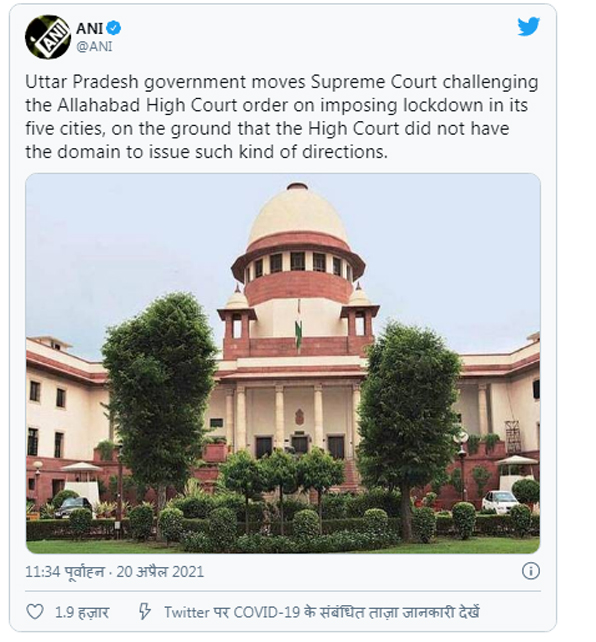
Task: Click the 20 अप्रैल 2021 date
Action: (x=160, y=572)
